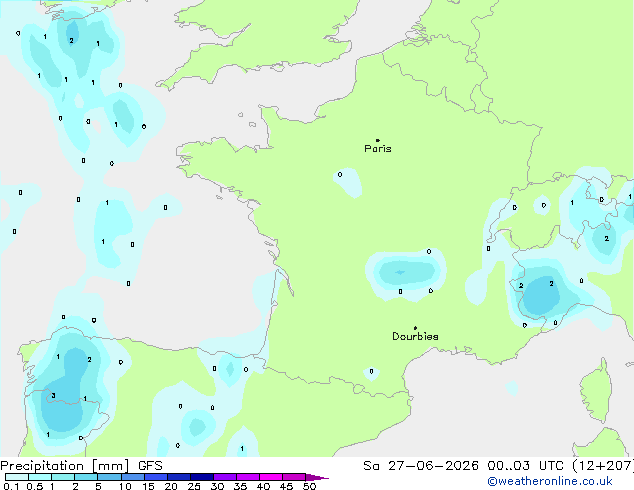This screenshot has height=490, width=634.
Task: Click the 25 legend scale label
Action: tap(194, 486)
